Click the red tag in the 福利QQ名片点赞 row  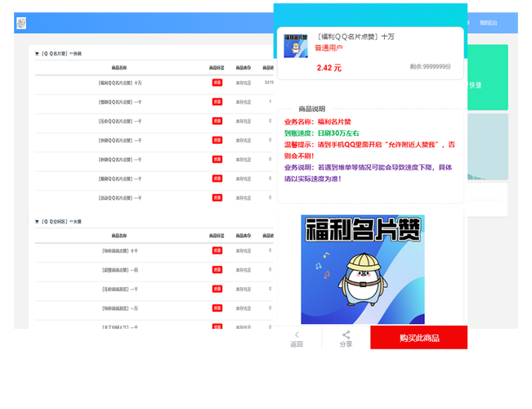[x=217, y=83]
